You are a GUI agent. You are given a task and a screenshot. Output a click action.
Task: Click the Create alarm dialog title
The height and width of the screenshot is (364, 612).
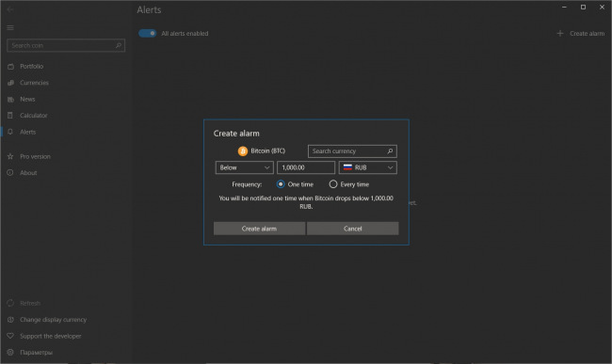[236, 134]
